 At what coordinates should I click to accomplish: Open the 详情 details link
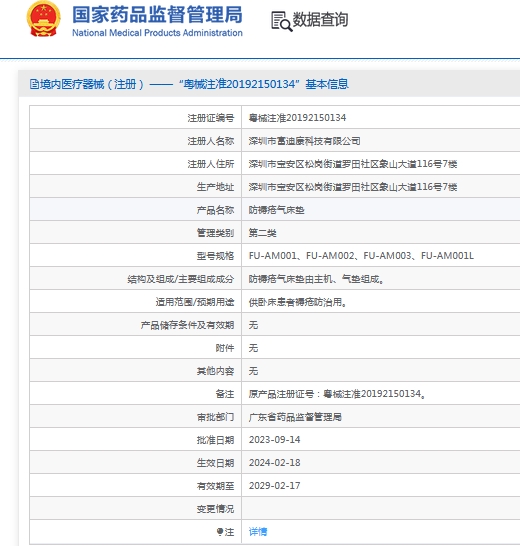[258, 532]
